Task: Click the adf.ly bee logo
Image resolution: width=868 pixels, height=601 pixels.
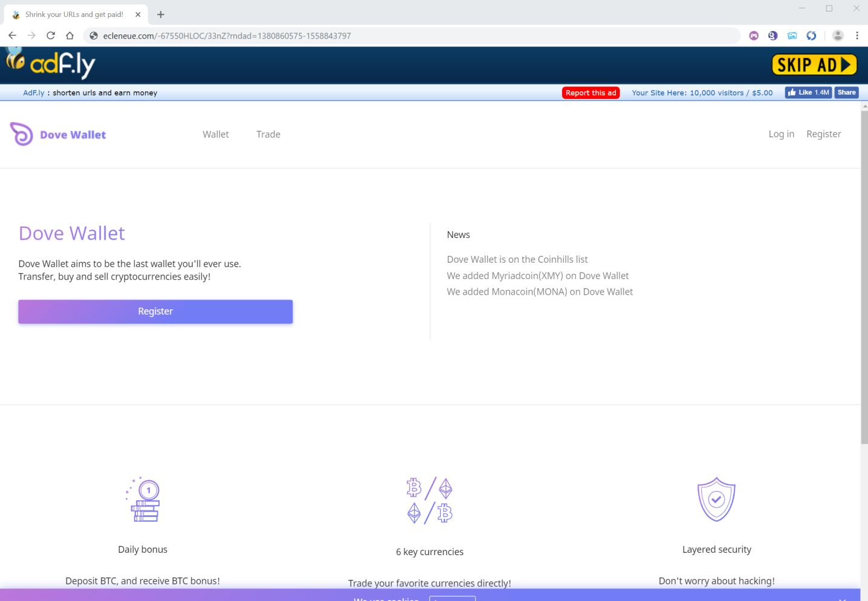Action: (51, 64)
